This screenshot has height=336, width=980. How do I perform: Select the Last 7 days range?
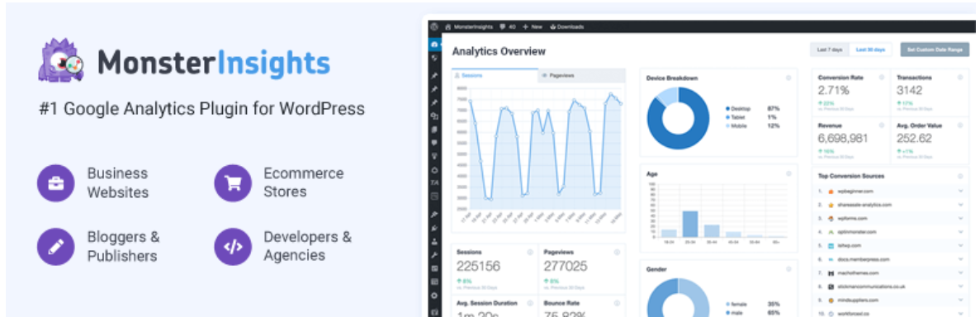[x=830, y=50]
